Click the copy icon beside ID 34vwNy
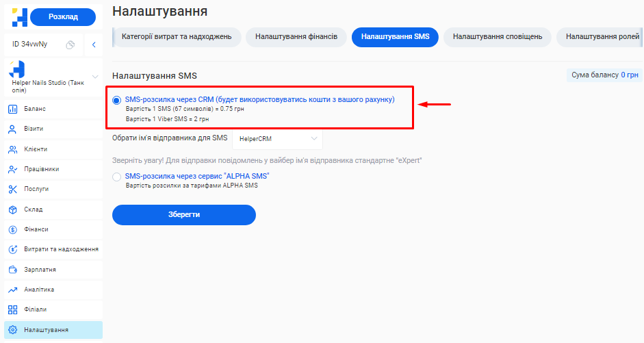 70,45
